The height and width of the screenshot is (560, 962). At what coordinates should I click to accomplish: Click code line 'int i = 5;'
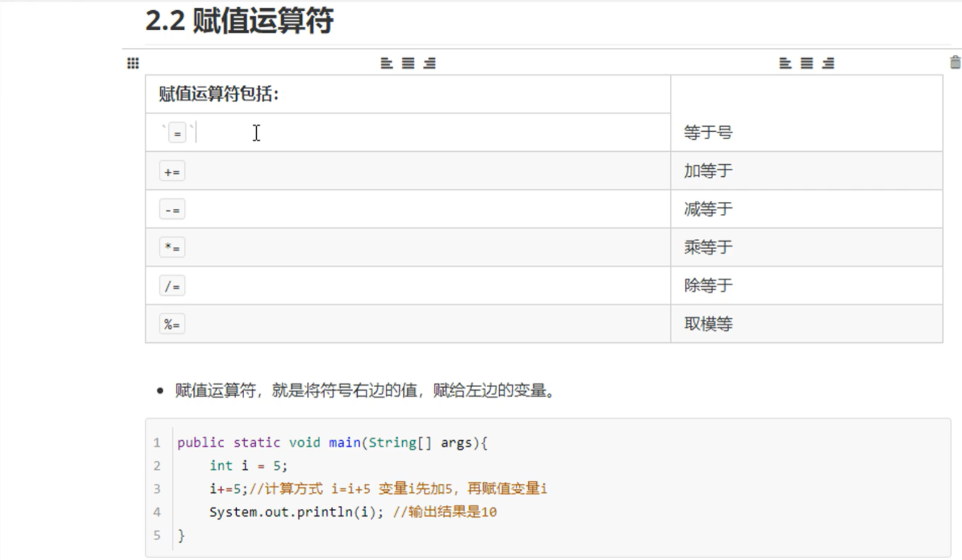(248, 466)
